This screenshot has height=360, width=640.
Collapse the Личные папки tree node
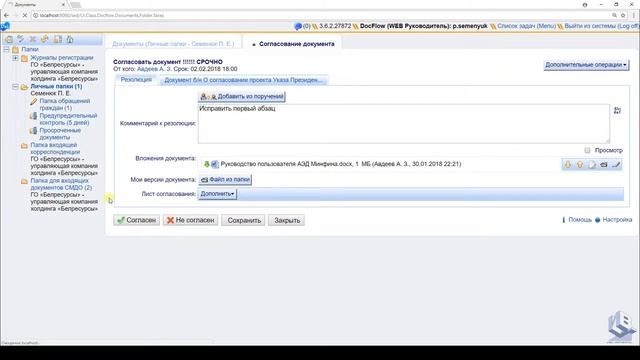tap(16, 87)
